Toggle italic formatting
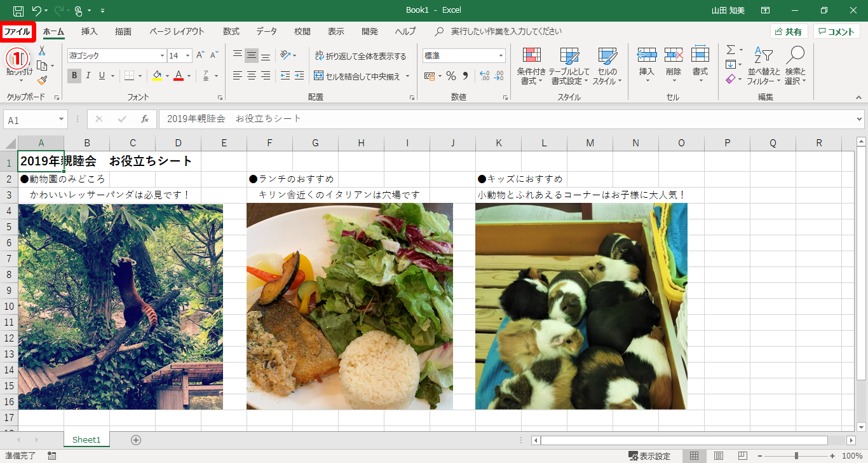This screenshot has width=868, height=463. click(88, 76)
